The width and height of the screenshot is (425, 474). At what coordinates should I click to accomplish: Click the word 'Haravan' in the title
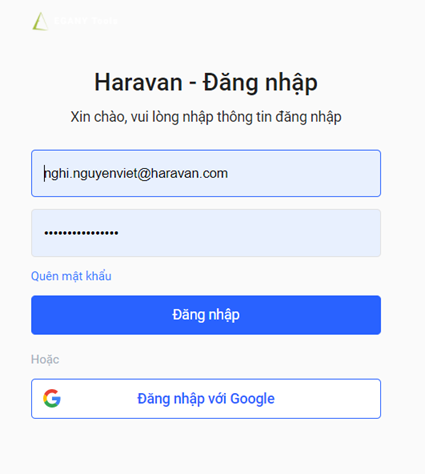(138, 82)
